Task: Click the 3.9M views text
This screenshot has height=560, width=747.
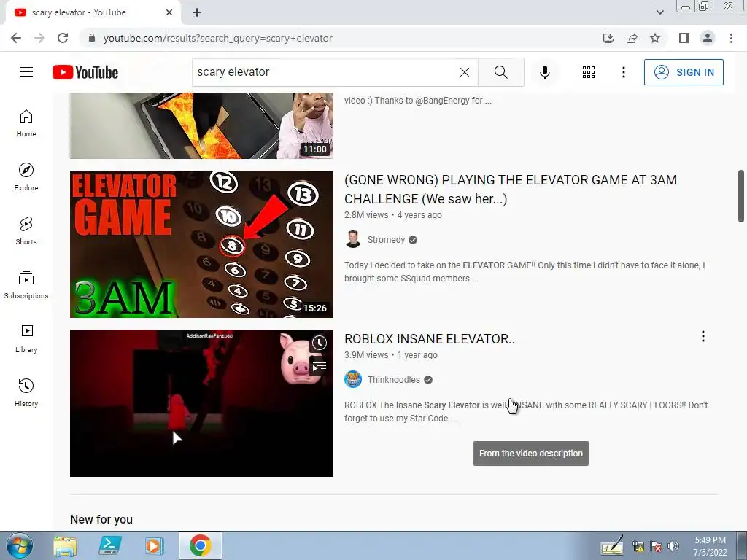Action: coord(366,355)
